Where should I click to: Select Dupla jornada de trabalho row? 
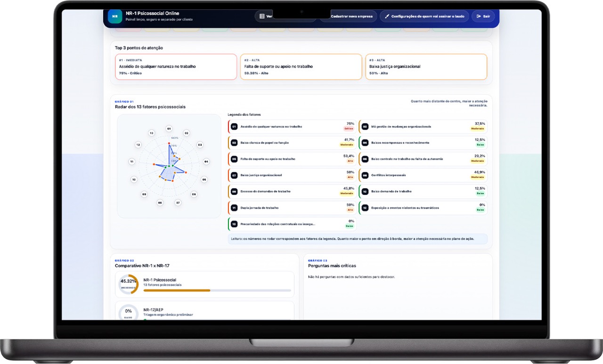(292, 208)
